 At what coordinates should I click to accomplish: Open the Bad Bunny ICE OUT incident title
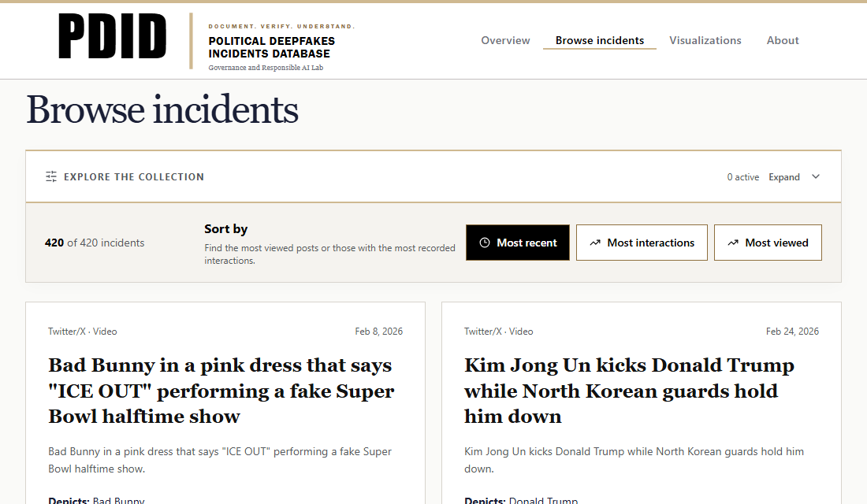(x=221, y=391)
